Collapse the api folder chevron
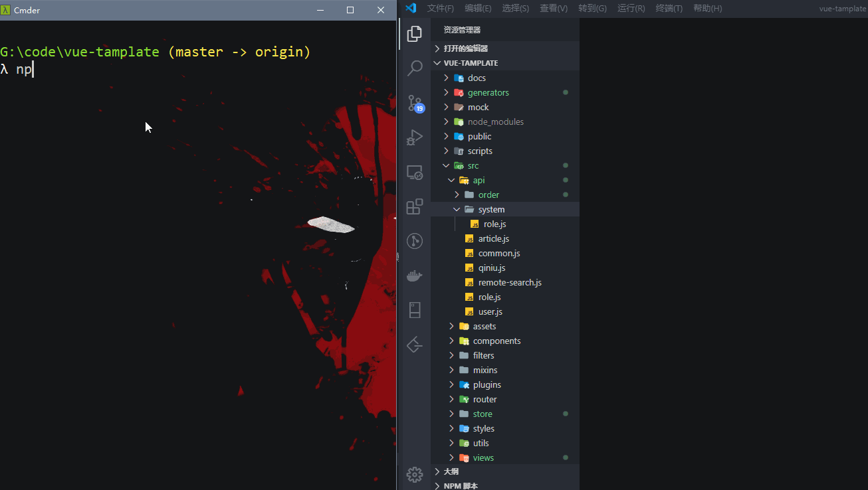Screen dimensions: 868x490 tap(452, 181)
